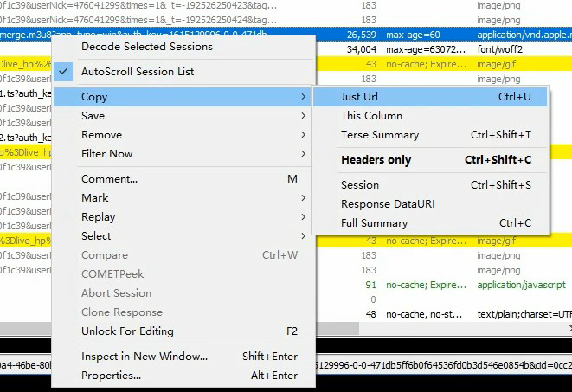
Task: Expand the Mark submenu
Action: coord(94,198)
